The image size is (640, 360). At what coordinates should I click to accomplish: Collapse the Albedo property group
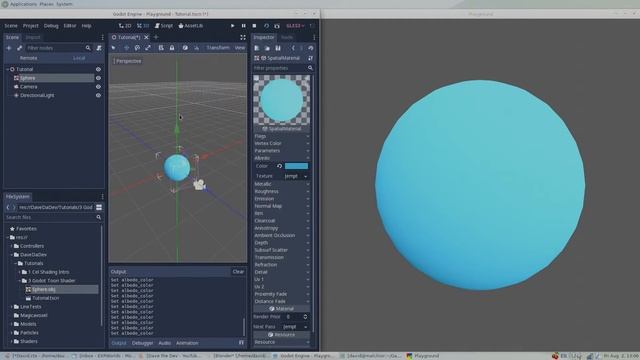coord(282,158)
